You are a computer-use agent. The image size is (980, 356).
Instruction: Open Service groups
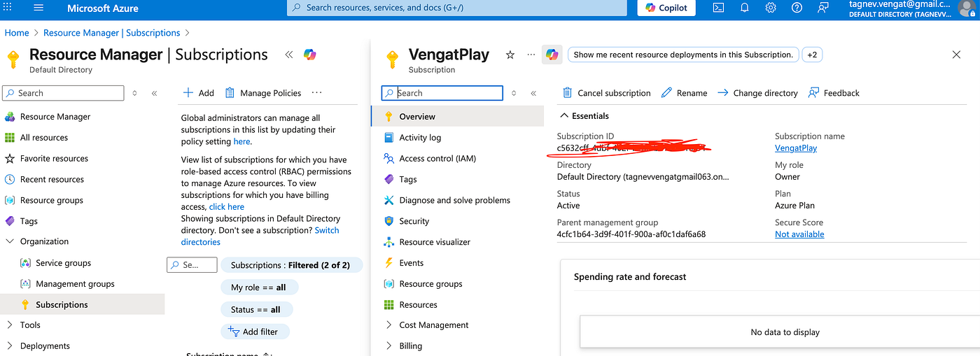(63, 263)
